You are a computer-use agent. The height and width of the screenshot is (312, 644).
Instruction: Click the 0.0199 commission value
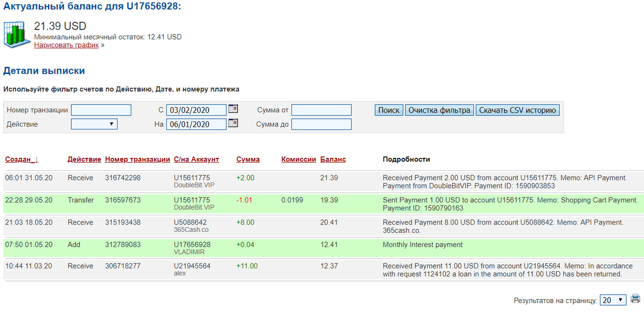[x=292, y=200]
